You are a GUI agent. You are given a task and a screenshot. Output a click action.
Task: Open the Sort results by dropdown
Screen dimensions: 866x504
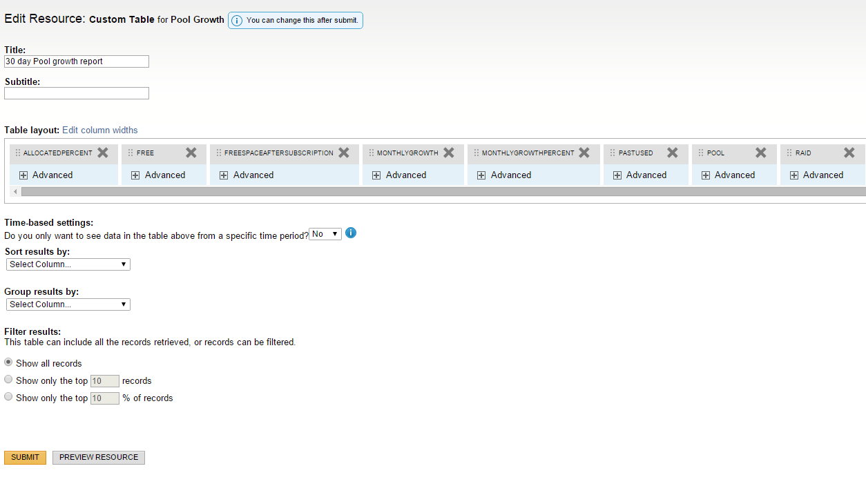point(68,264)
